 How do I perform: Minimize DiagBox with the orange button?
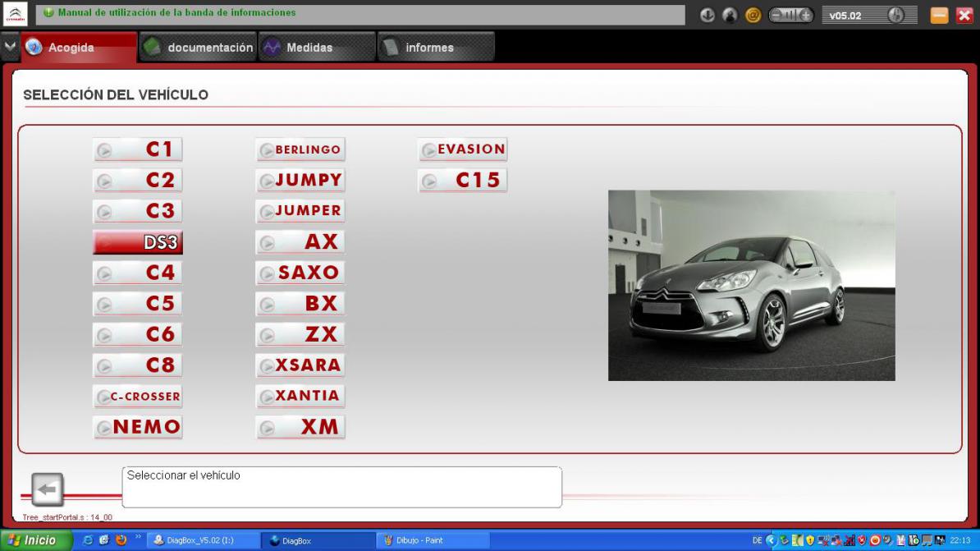(x=939, y=15)
